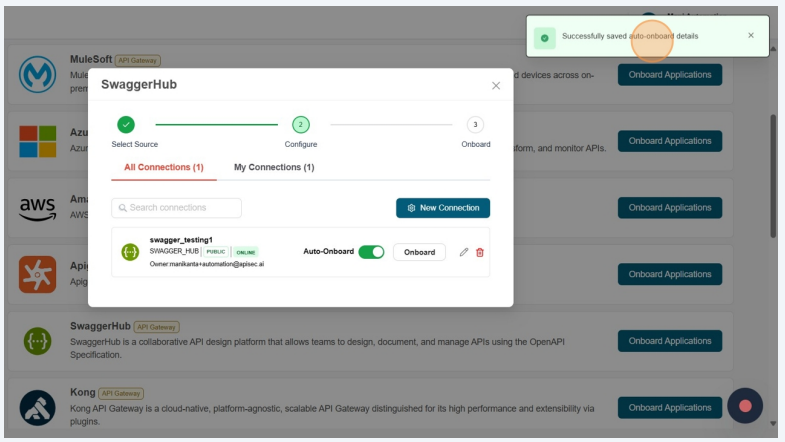Screen dimensions: 785x442
Task: Click the green success check icon in toast
Action: pos(544,37)
